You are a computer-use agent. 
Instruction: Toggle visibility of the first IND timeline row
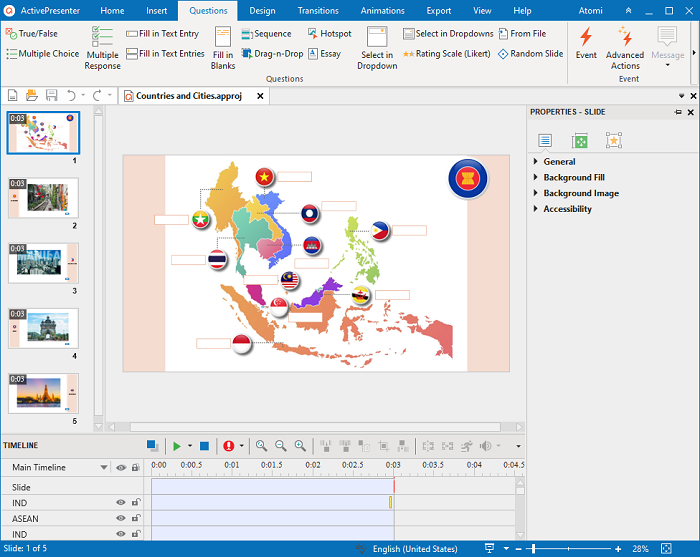click(121, 502)
